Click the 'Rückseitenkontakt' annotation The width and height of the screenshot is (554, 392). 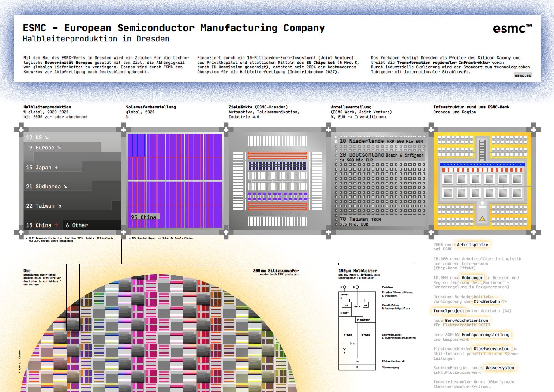point(393,361)
